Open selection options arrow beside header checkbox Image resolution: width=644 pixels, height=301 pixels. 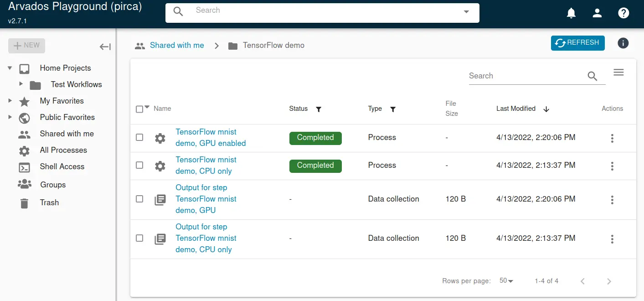click(147, 108)
